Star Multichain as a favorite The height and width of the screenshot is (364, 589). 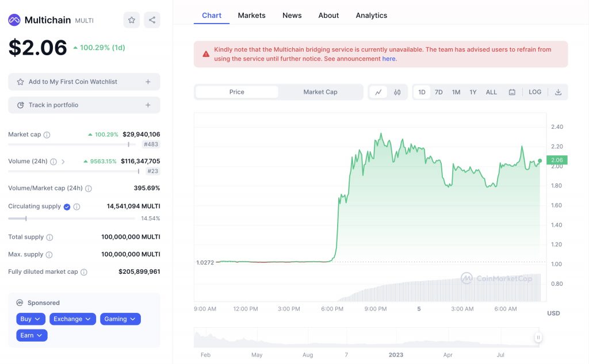coord(132,20)
